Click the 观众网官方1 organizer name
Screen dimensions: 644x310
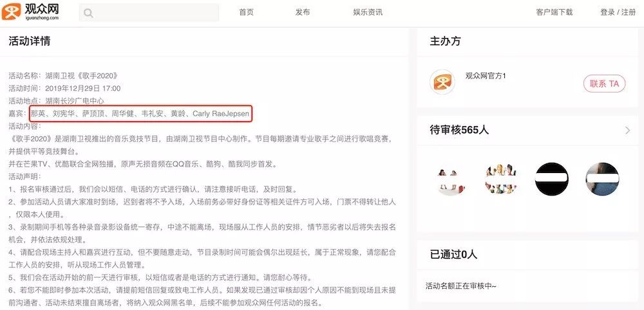(x=486, y=76)
